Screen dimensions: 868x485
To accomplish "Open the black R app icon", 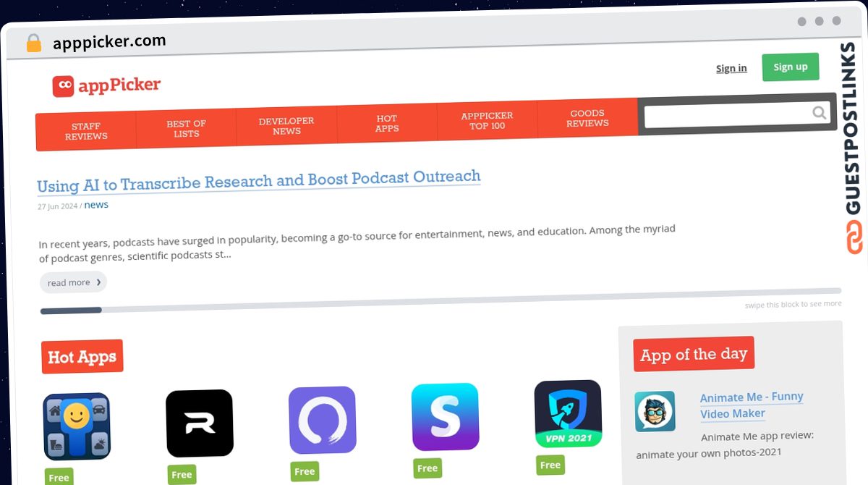I will [200, 423].
